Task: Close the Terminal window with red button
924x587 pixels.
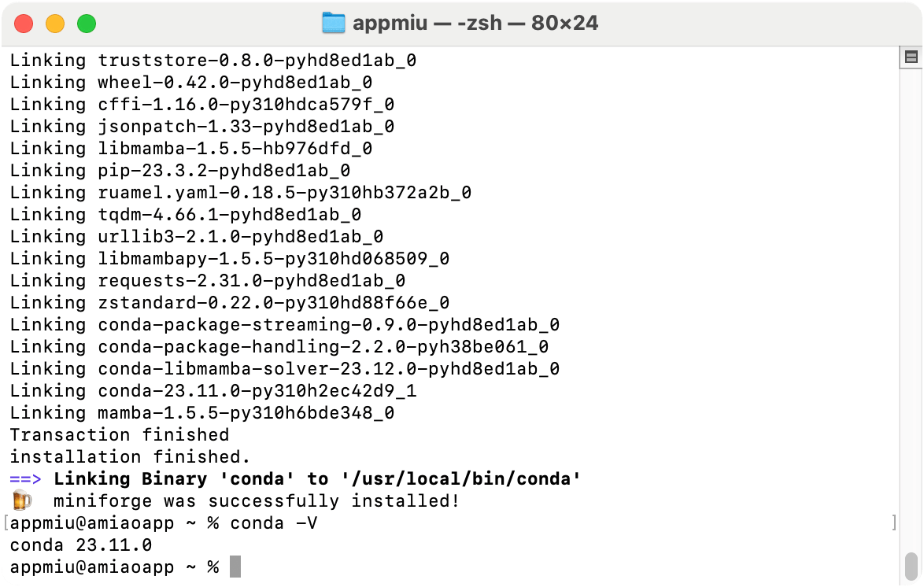Action: click(x=24, y=24)
